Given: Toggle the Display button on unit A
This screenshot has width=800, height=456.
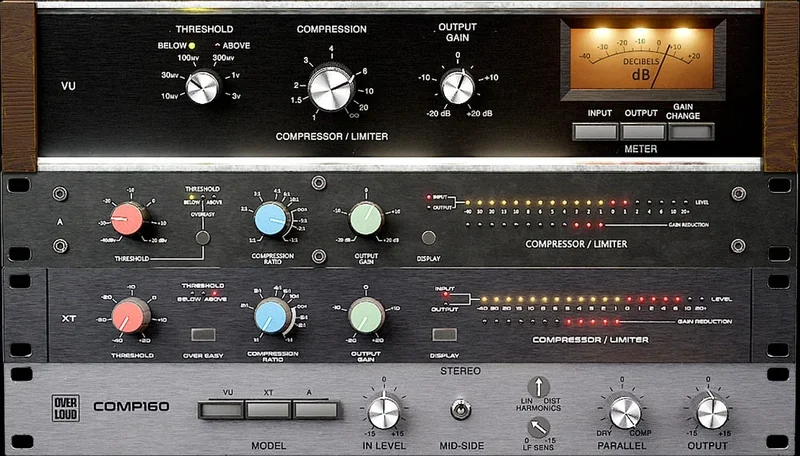Looking at the screenshot, I should [x=429, y=238].
